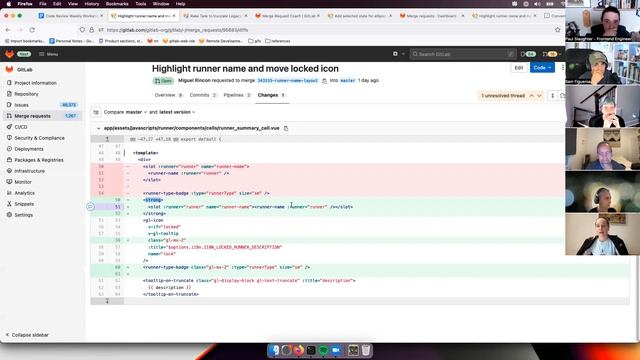Open the master target branch link

(348, 80)
